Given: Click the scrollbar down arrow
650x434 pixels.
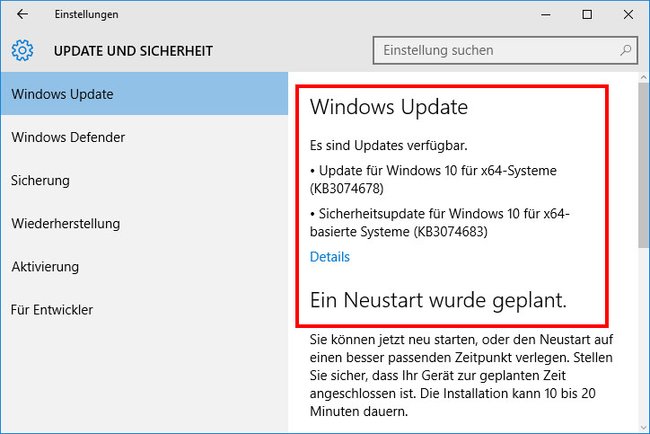Looking at the screenshot, I should coord(643,428).
